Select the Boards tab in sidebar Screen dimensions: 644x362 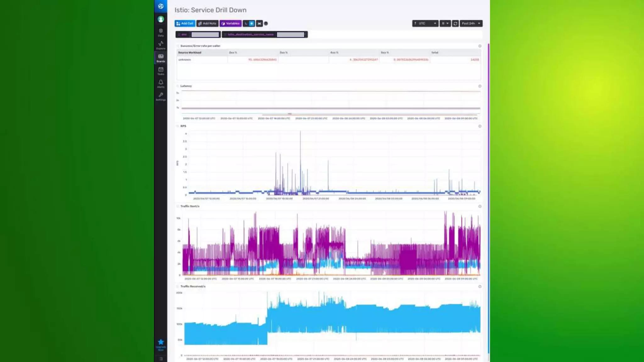pos(161,58)
